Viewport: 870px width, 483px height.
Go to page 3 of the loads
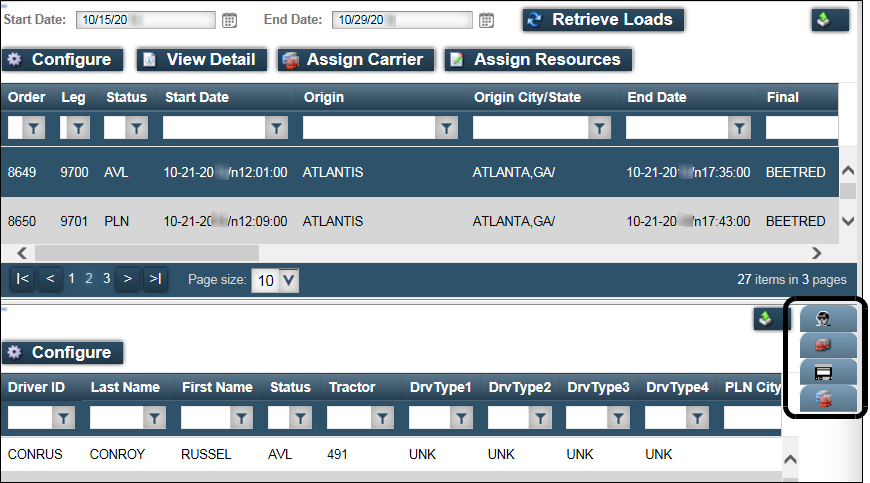coord(106,279)
